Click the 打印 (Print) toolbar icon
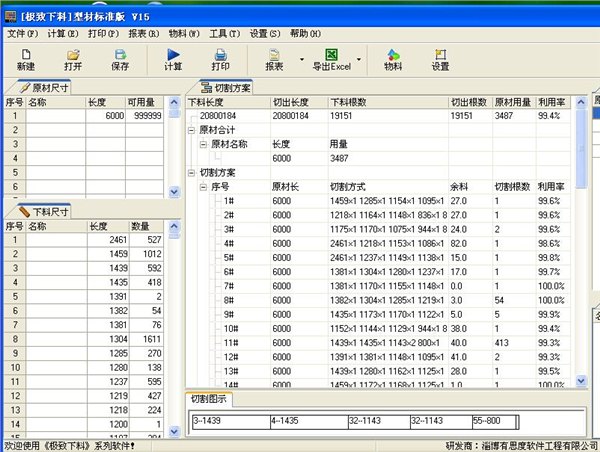This screenshot has width=600, height=452. point(220,60)
